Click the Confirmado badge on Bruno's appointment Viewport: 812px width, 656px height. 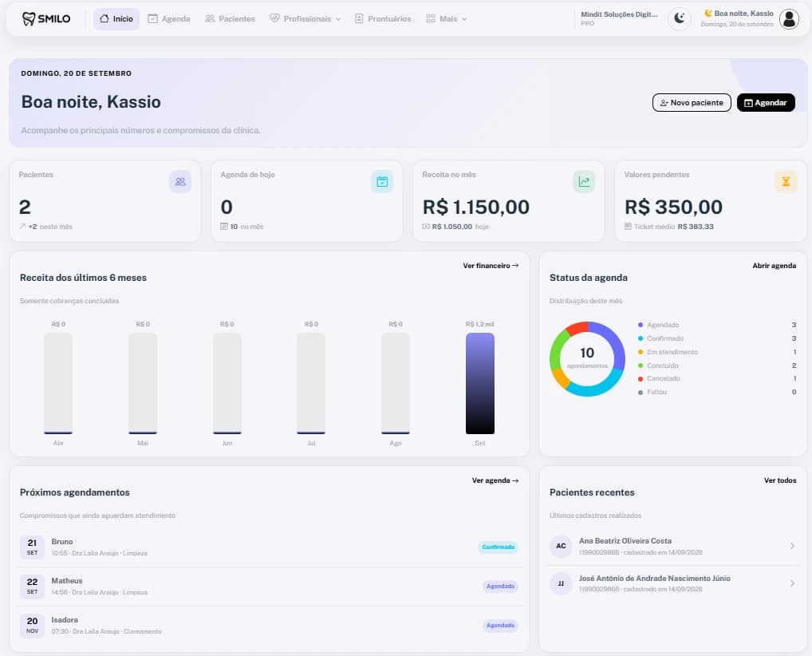coord(499,547)
